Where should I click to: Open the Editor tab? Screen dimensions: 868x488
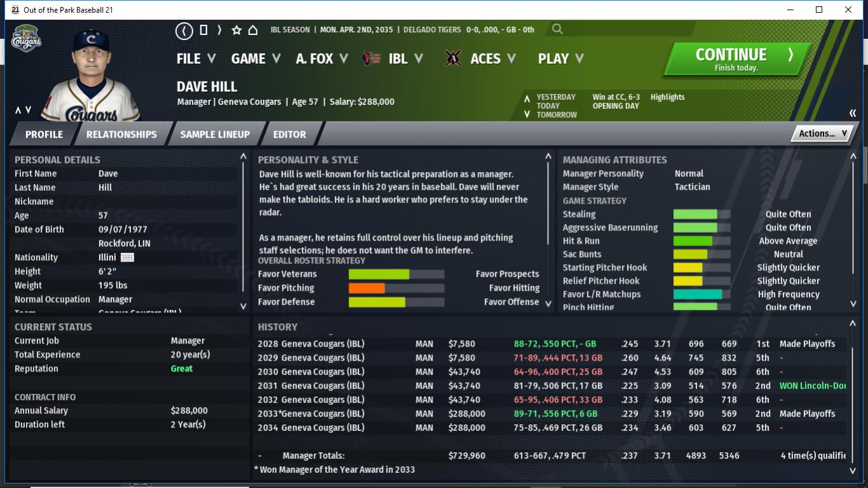click(289, 134)
